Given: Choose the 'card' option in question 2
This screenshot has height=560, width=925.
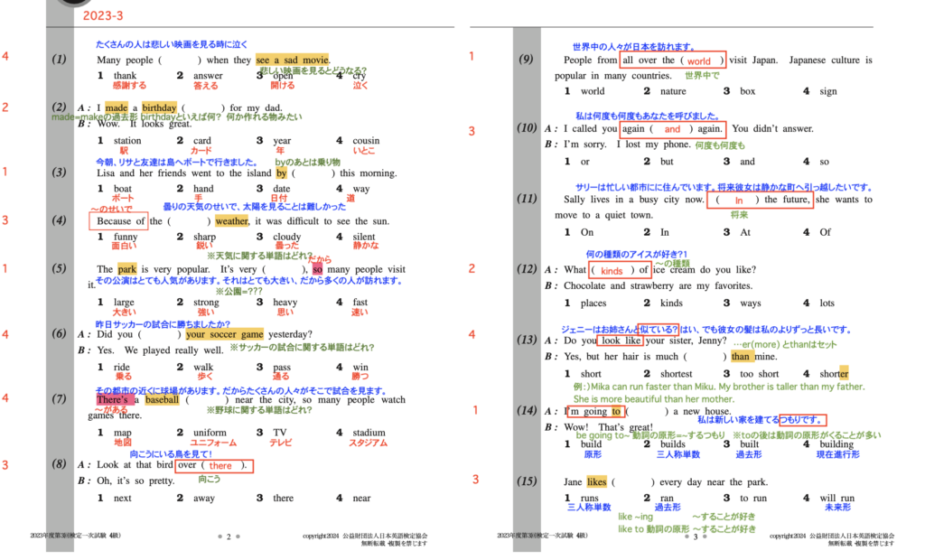Looking at the screenshot, I should point(202,140).
